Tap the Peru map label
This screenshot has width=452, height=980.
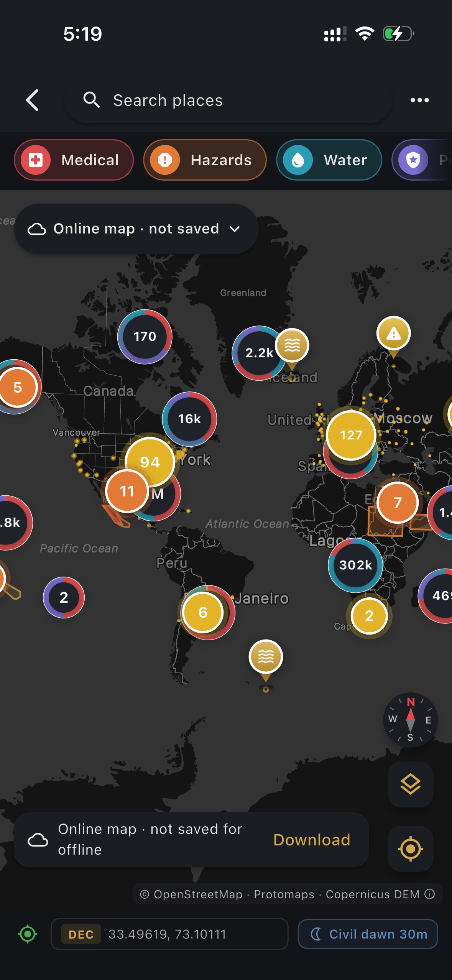[171, 563]
